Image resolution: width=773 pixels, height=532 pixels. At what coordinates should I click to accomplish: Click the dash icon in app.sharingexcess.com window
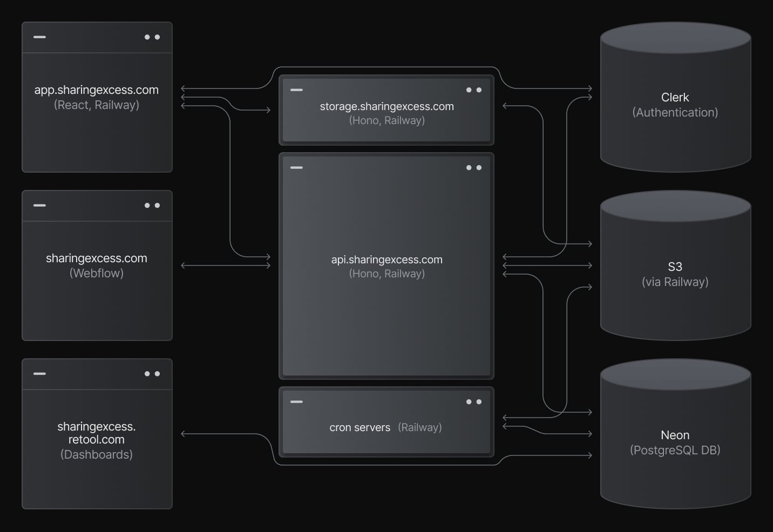click(39, 37)
